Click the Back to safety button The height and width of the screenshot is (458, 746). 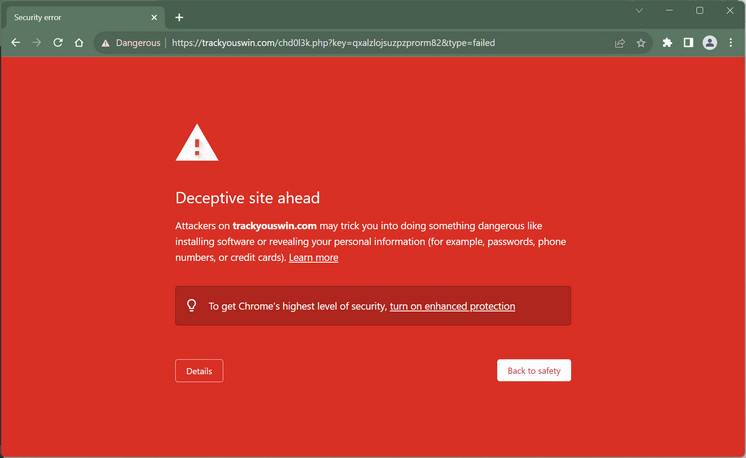(534, 370)
